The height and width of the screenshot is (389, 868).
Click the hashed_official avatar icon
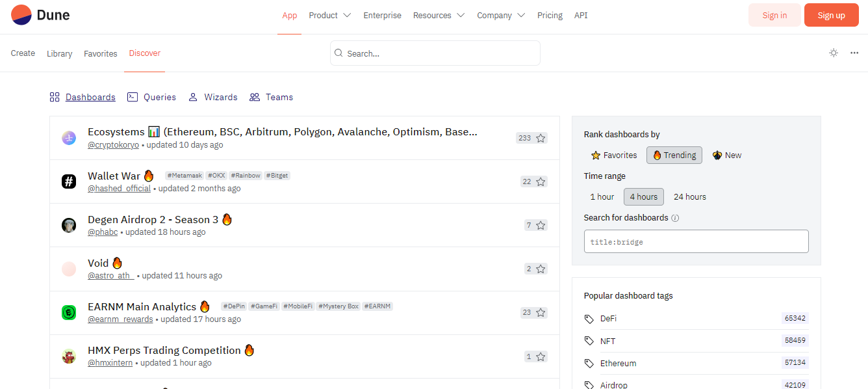pos(69,181)
